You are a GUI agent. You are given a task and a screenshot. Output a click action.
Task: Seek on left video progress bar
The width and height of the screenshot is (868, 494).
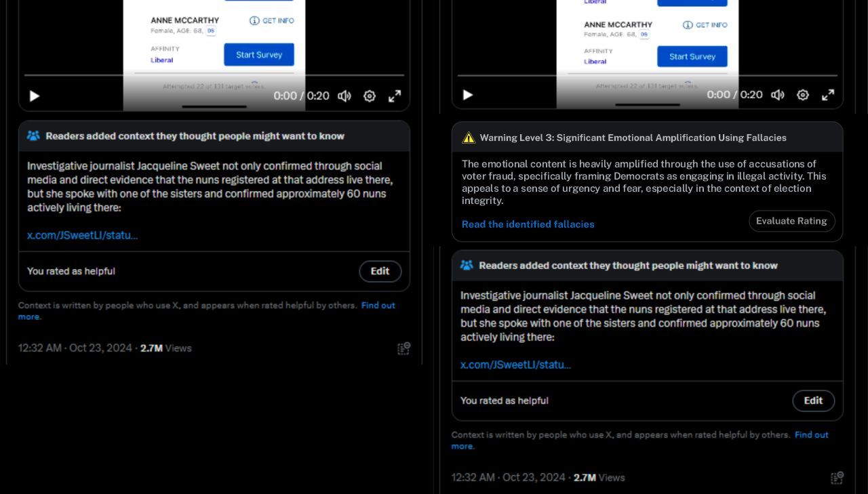(214, 75)
